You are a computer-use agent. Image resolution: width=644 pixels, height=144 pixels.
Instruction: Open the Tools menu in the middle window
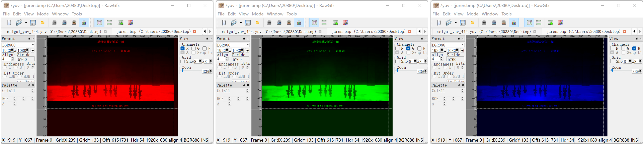point(292,14)
